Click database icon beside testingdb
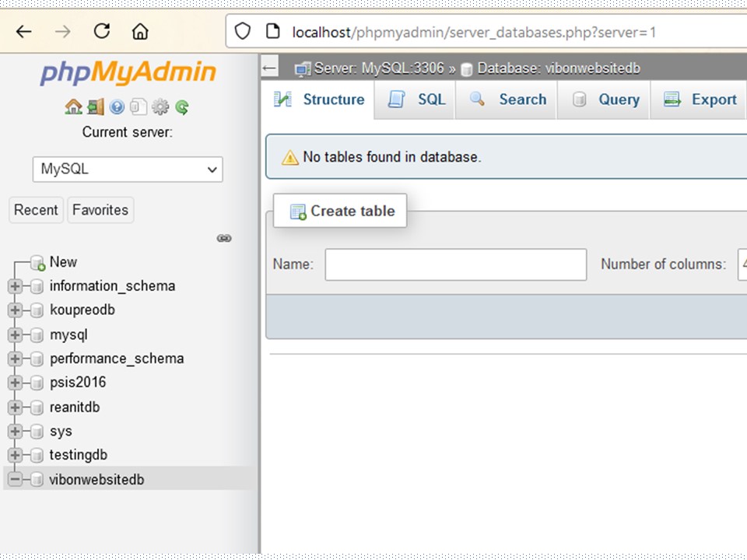 [x=37, y=455]
